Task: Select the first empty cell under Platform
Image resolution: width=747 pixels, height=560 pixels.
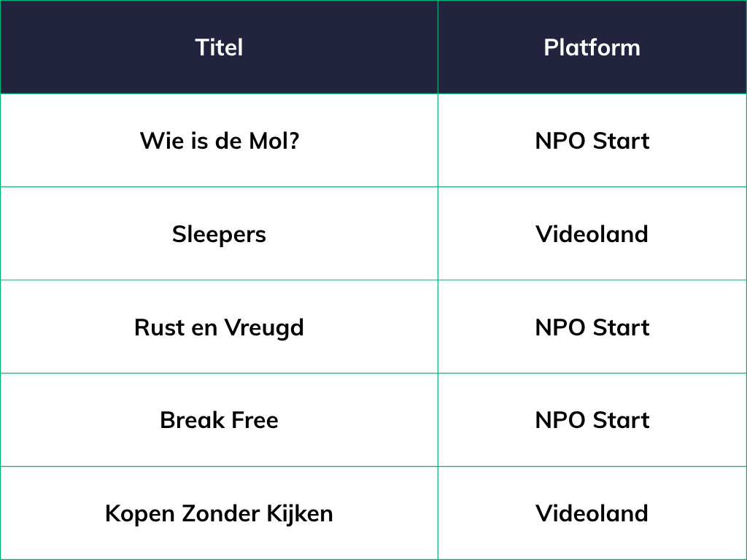Action: 592,140
